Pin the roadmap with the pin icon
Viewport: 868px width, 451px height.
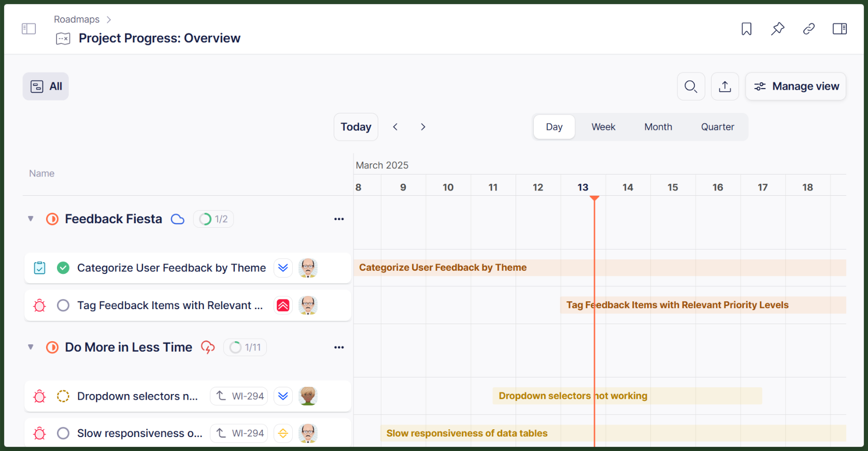click(777, 29)
